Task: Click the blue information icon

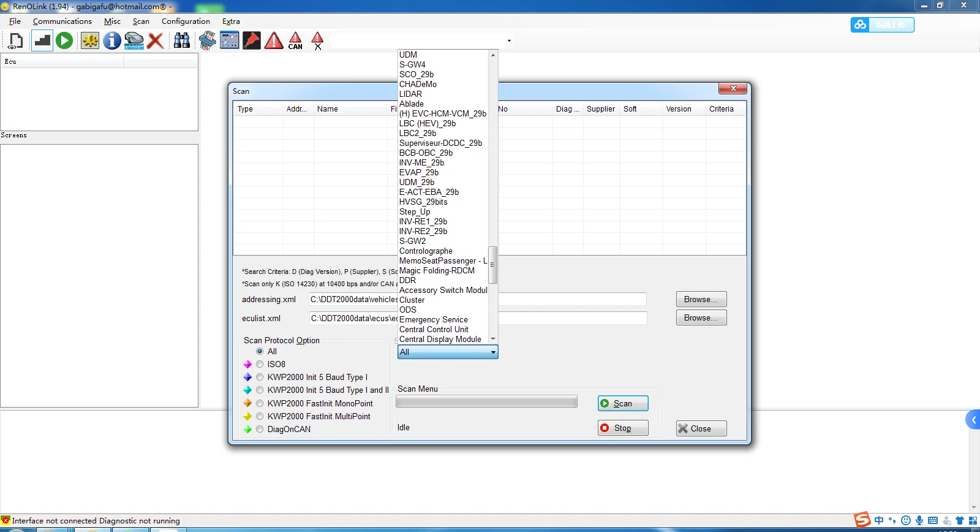Action: [x=111, y=41]
